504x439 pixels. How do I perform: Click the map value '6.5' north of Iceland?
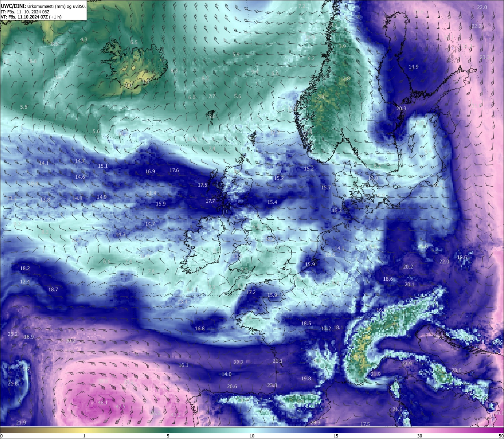134,42
